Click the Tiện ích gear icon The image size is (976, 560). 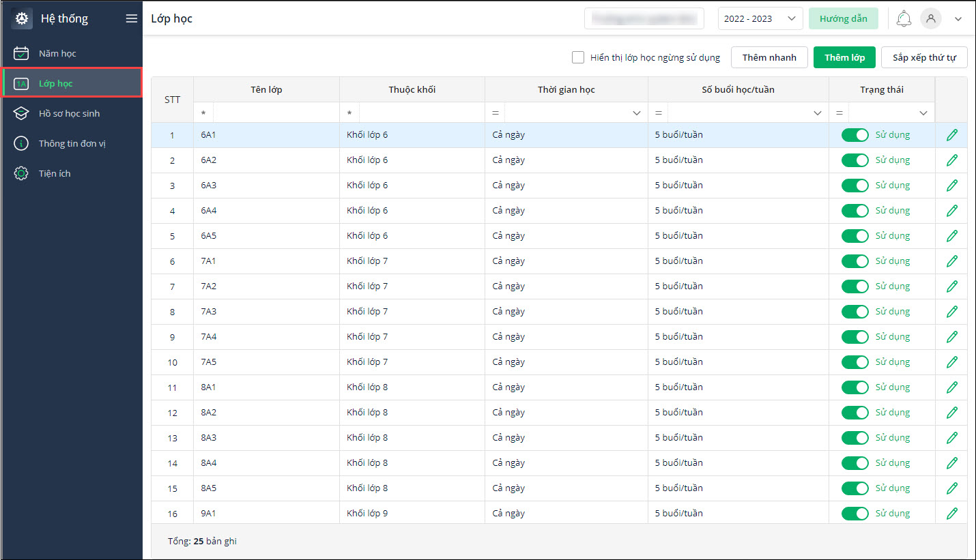click(x=21, y=173)
